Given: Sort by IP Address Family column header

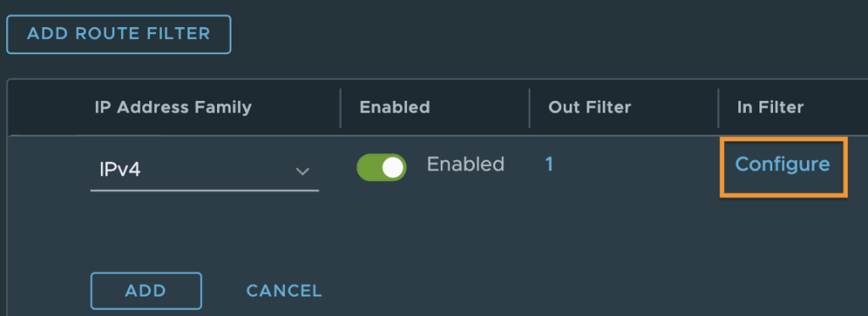Looking at the screenshot, I should click(173, 108).
